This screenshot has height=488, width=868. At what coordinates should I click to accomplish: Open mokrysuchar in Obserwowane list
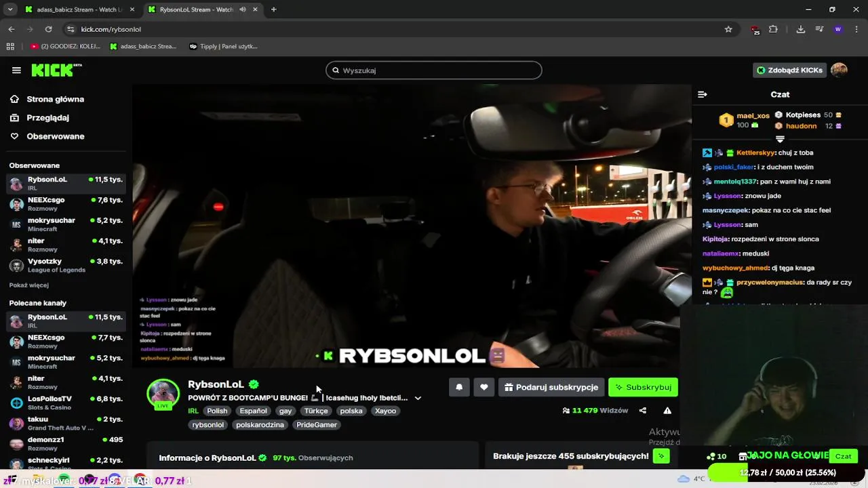[66, 224]
